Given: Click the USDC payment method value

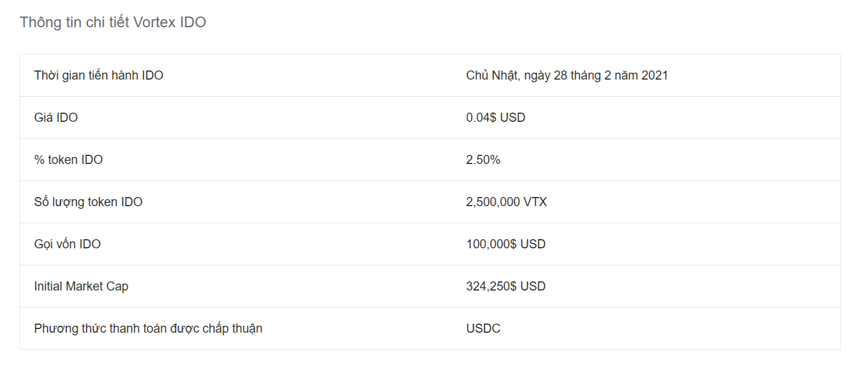Looking at the screenshot, I should pyautogui.click(x=483, y=328).
